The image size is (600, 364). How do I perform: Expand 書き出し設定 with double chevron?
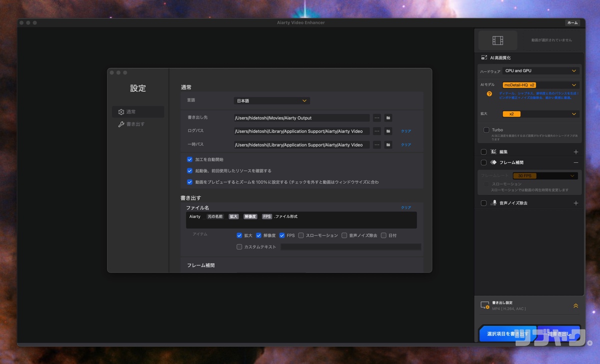[575, 306]
